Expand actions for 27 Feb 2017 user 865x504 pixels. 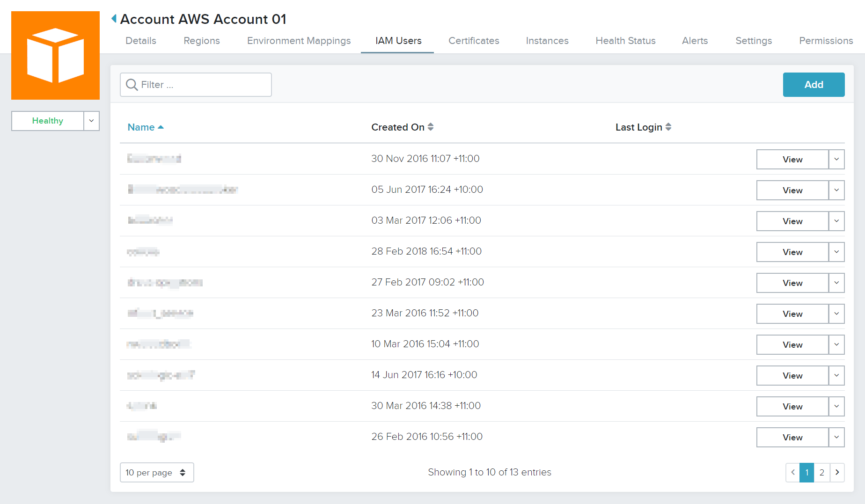(836, 283)
